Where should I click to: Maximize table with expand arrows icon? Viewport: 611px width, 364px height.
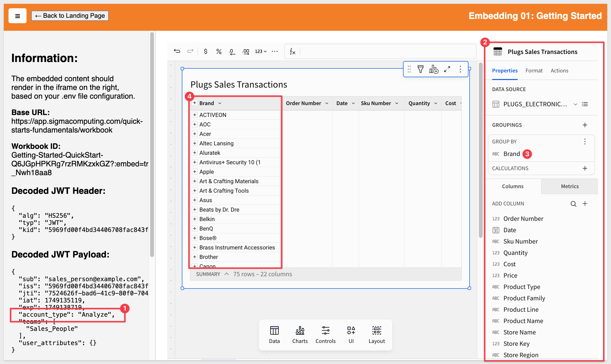[447, 69]
